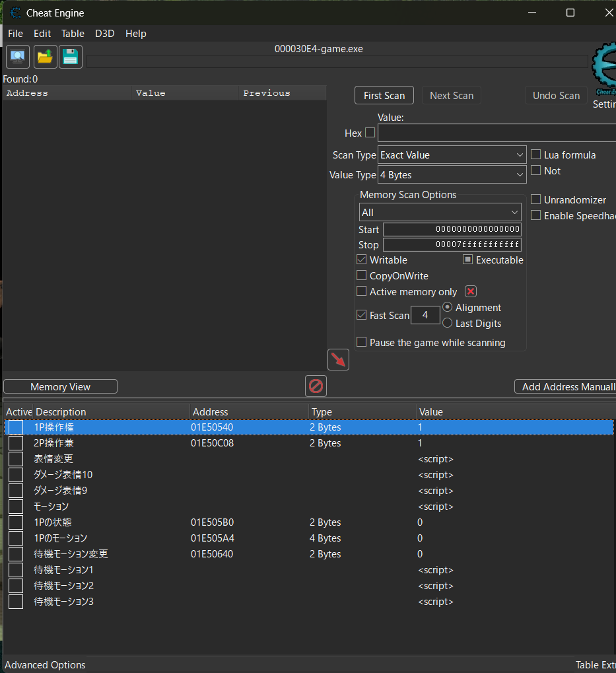Activate the 1P操作権 entry checkbox
This screenshot has width=616, height=673.
[16, 427]
